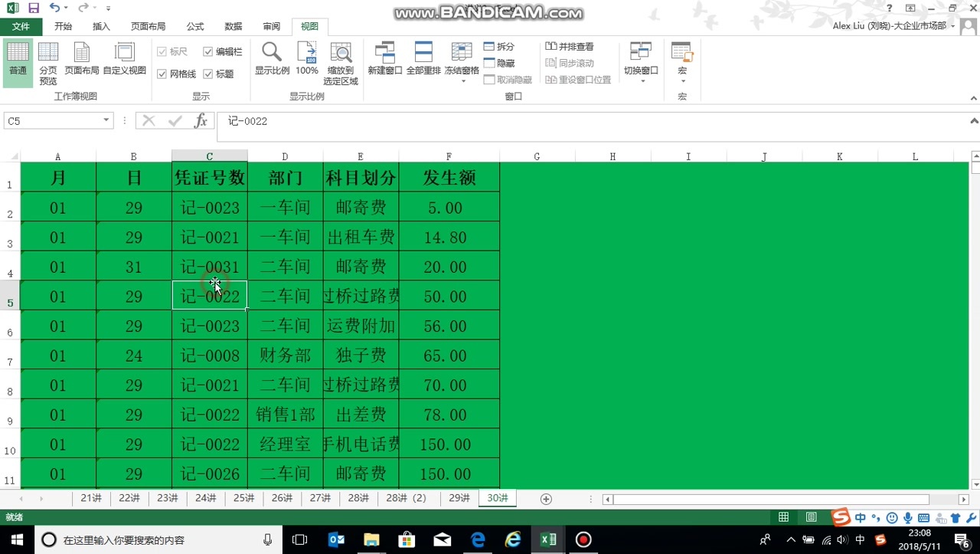
Task: Open Outlook from taskbar
Action: point(336,539)
